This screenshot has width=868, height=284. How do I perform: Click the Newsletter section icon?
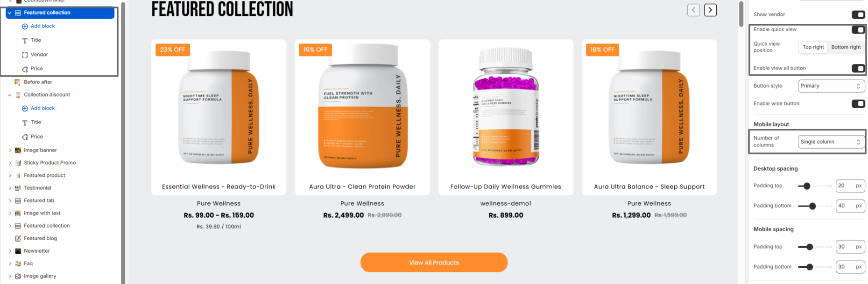click(x=18, y=251)
